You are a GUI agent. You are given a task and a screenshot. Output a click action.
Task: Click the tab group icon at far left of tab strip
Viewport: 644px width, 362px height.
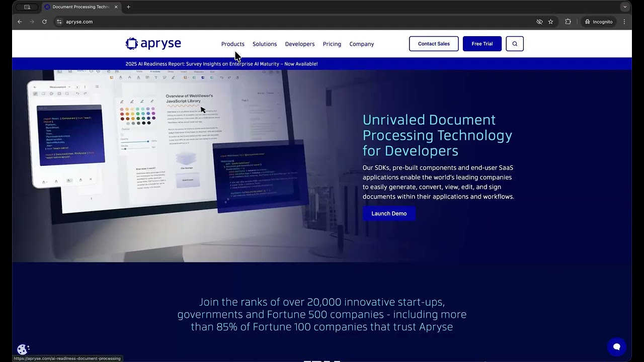coord(27,7)
